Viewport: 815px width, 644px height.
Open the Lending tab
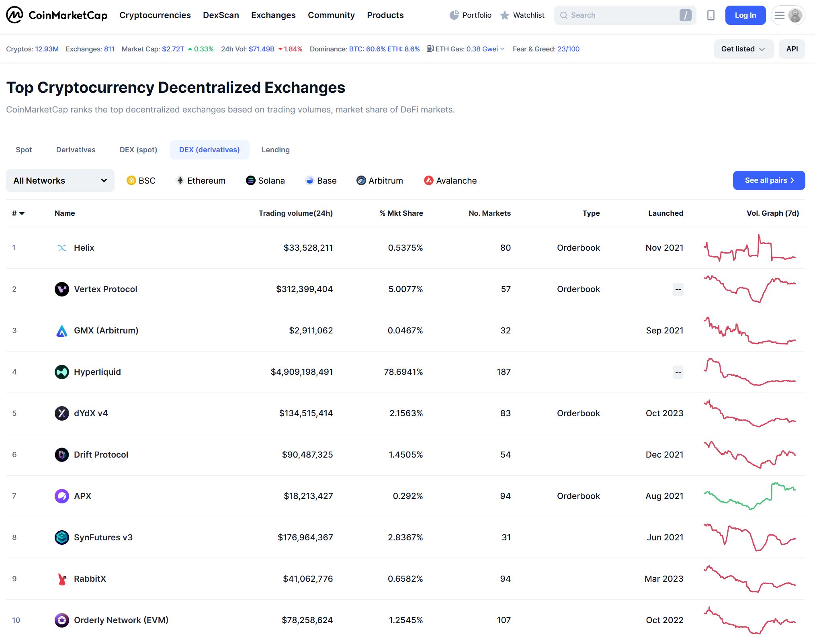click(275, 150)
